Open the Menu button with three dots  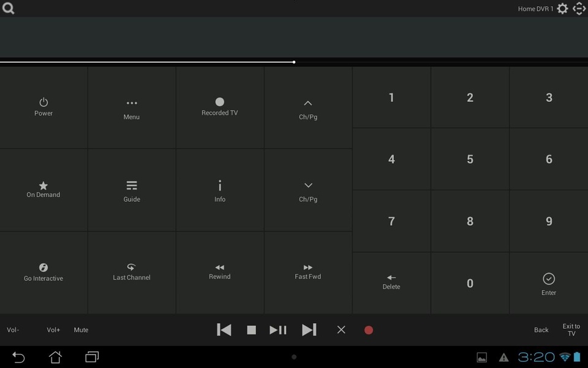coord(132,107)
